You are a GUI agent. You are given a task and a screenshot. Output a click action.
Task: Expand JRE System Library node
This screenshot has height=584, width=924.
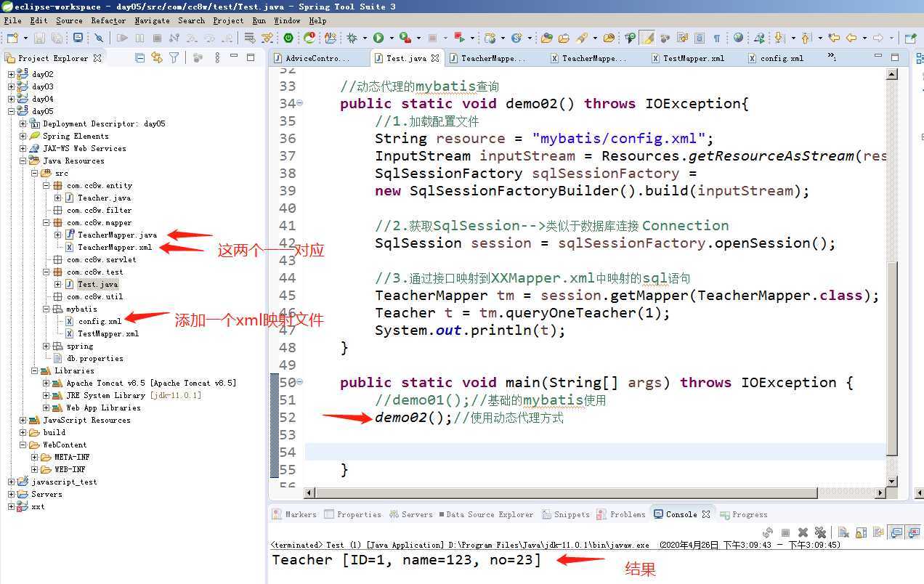[x=46, y=396]
